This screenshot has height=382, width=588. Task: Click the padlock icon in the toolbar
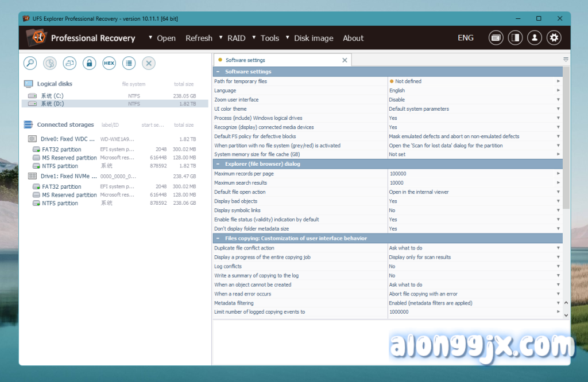89,63
